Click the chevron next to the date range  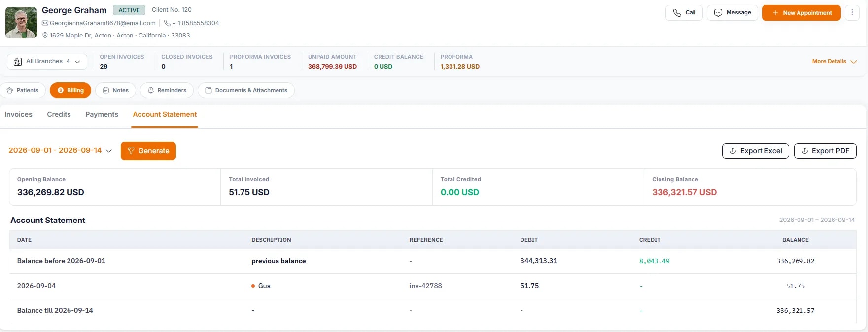pyautogui.click(x=109, y=151)
